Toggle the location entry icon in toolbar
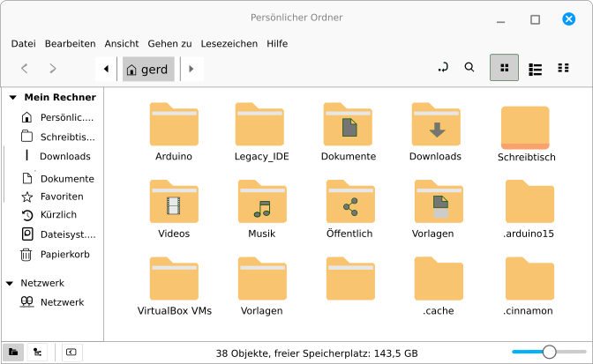593x364 pixels. [443, 68]
